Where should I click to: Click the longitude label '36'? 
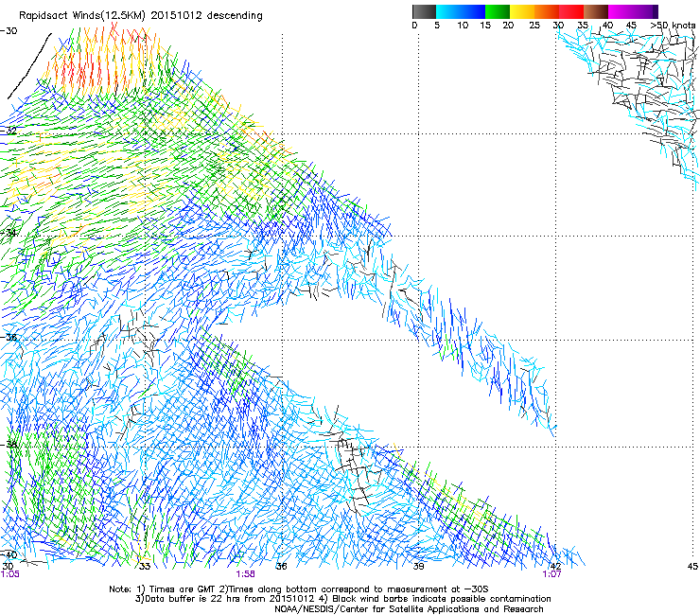coord(281,567)
